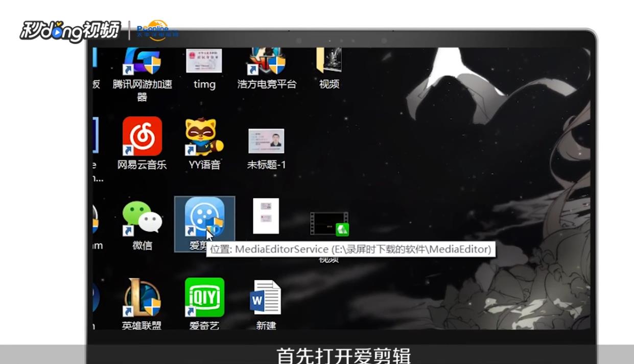Select the 爱剪辑 film reel shortcut
The width and height of the screenshot is (634, 364).
point(204,217)
